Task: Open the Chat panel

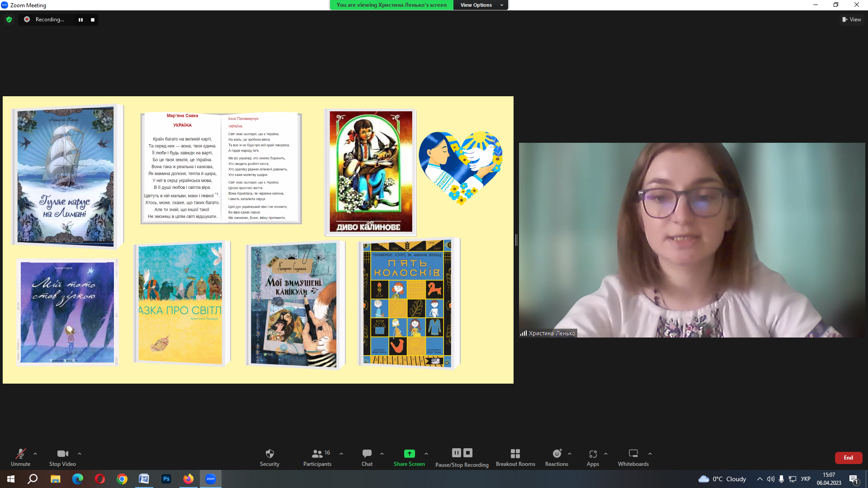Action: (367, 454)
